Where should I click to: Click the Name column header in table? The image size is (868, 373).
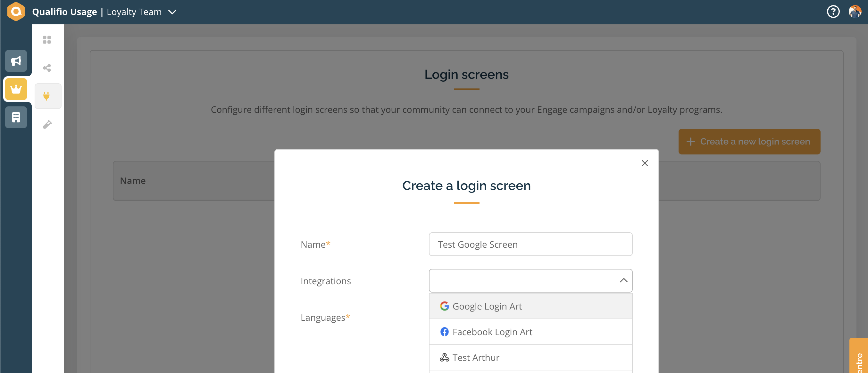(x=133, y=181)
